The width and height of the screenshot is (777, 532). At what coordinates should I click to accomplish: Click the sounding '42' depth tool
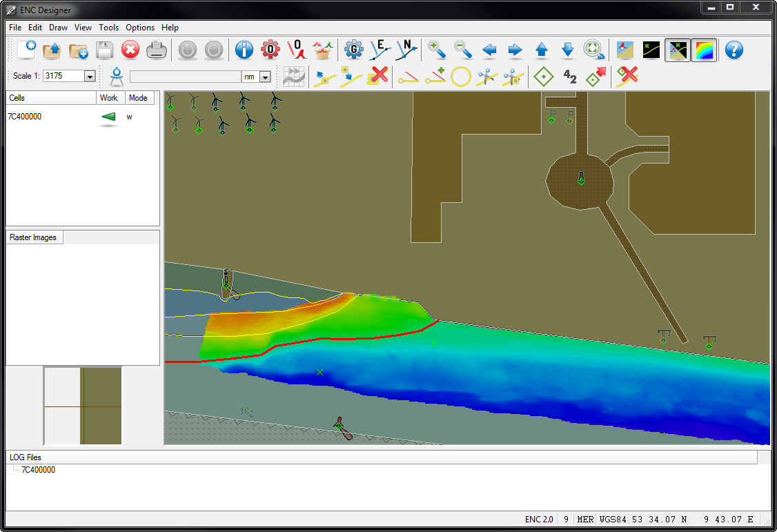coord(570,76)
